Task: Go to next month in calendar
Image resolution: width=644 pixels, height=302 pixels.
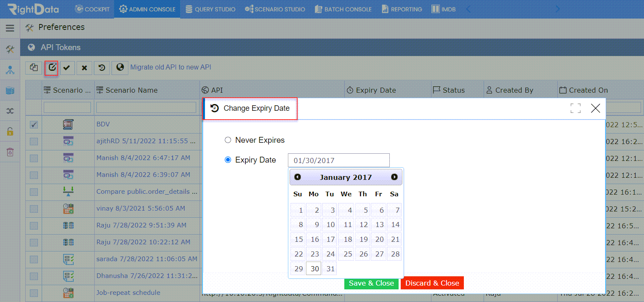Action: (394, 177)
